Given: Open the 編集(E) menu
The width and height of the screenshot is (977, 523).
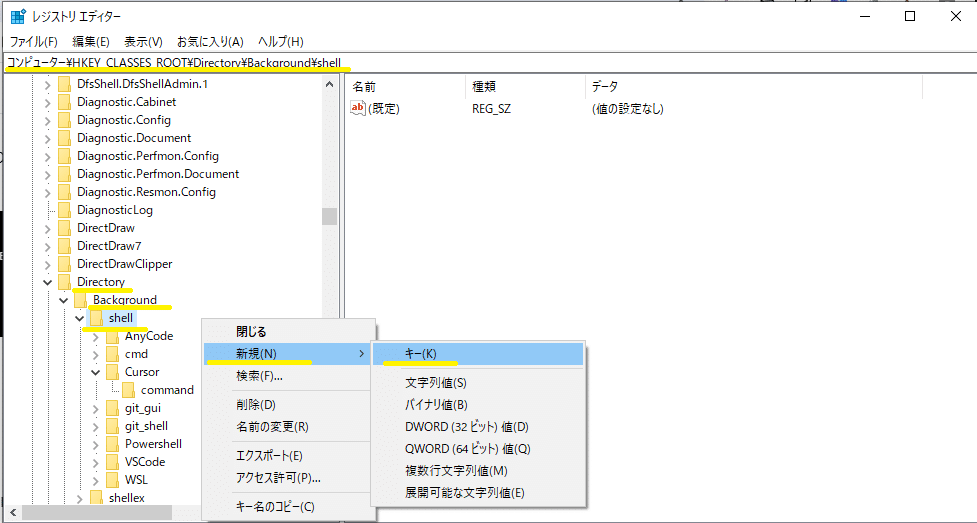Looking at the screenshot, I should click(91, 42).
